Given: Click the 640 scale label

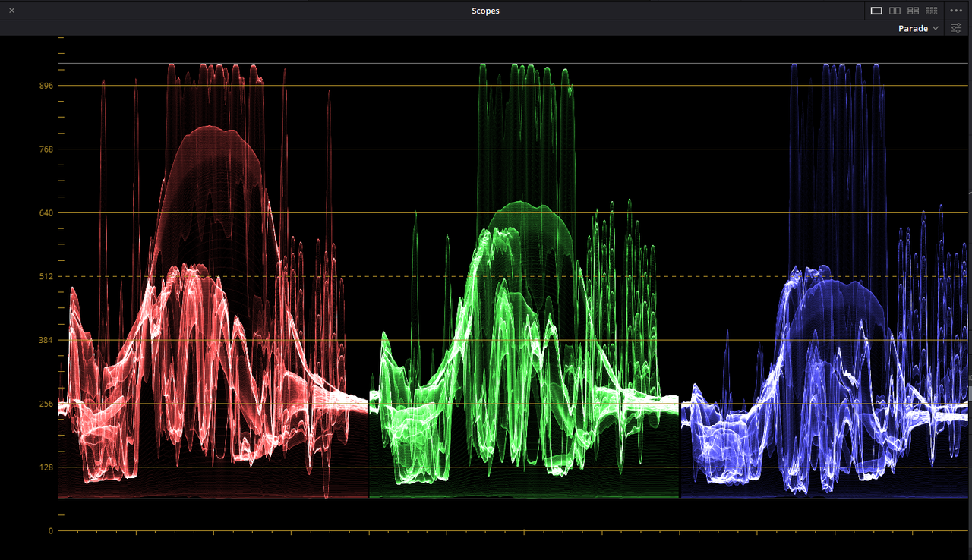Looking at the screenshot, I should pos(46,213).
